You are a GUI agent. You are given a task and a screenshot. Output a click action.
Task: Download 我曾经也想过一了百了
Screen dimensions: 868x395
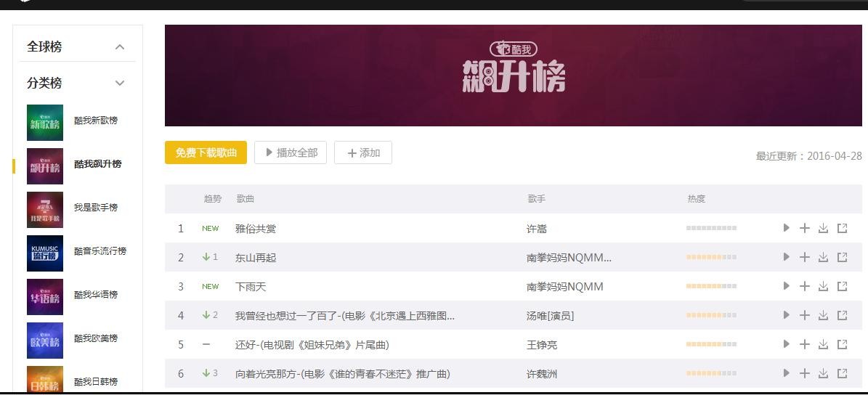823,315
